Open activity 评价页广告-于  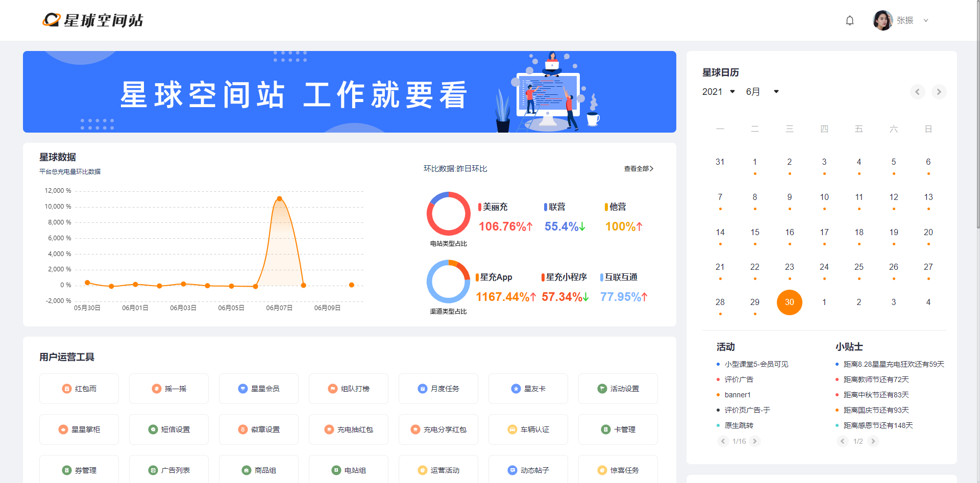tap(747, 410)
